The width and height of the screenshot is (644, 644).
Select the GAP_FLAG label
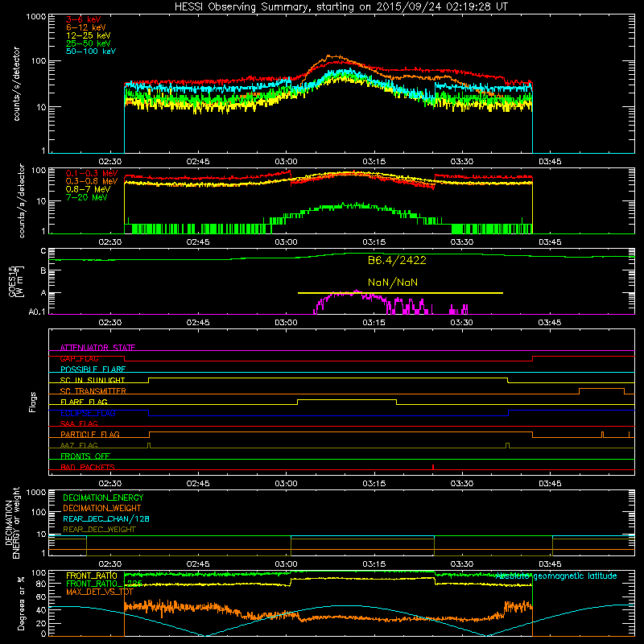80,358
